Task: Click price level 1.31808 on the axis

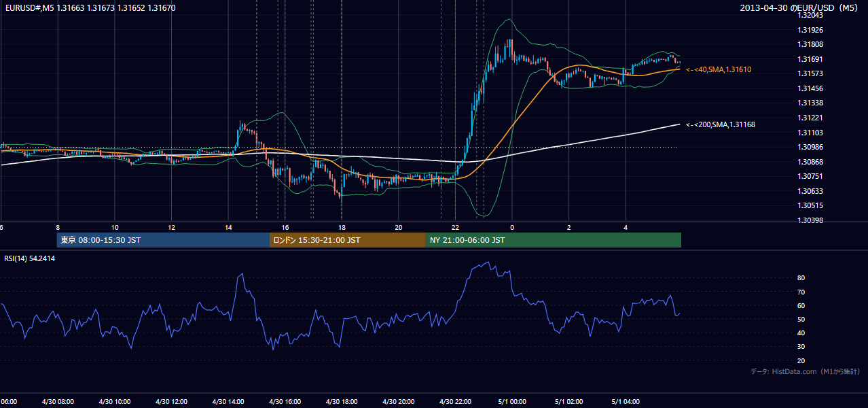Action: 810,44
